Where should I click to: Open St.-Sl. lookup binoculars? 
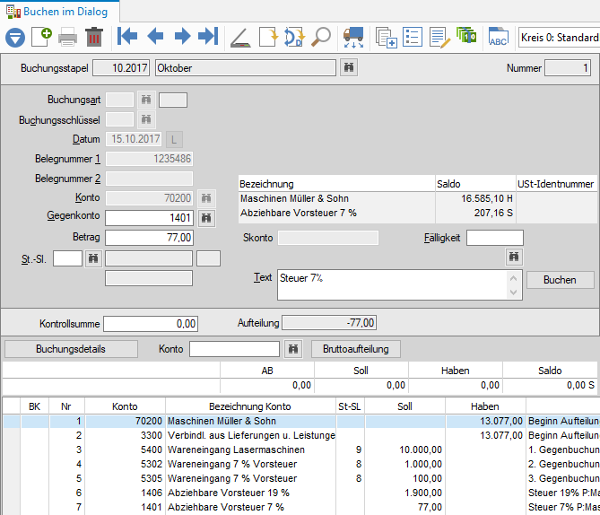coord(93,258)
